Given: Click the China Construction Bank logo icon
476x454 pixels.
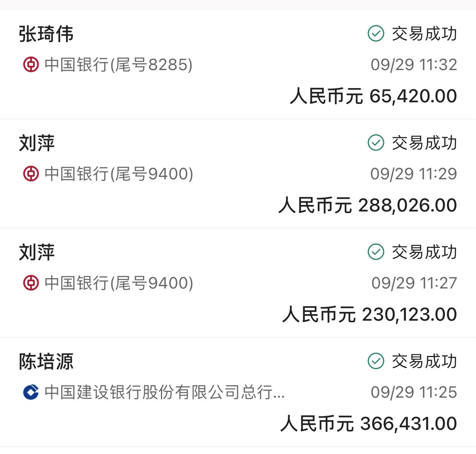Looking at the screenshot, I should (x=31, y=392).
